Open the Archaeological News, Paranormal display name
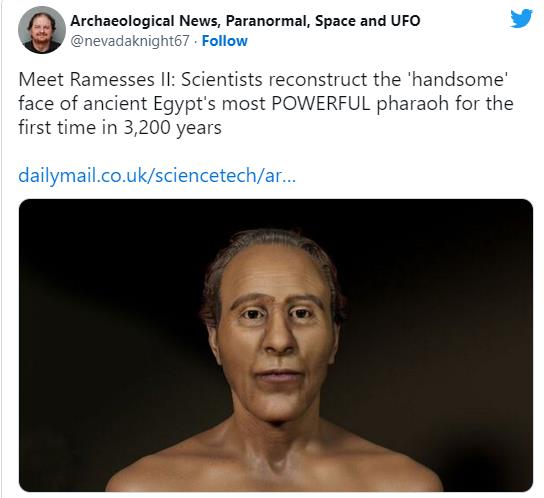 245,21
